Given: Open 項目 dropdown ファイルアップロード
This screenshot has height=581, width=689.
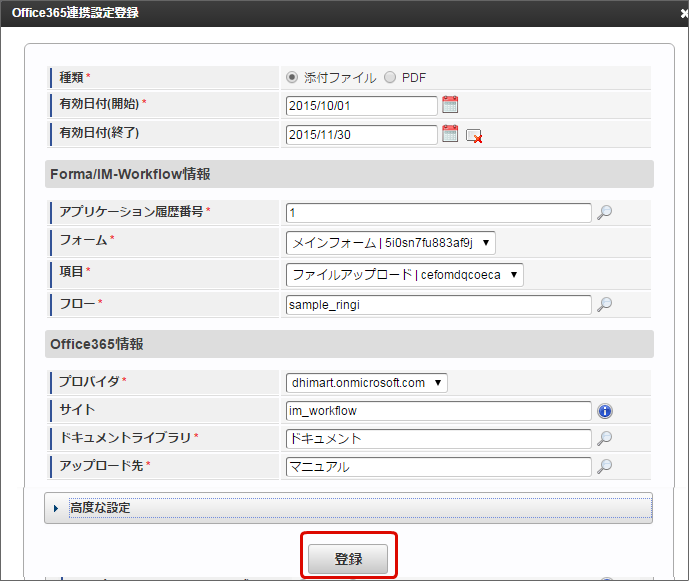Looking at the screenshot, I should (x=405, y=275).
